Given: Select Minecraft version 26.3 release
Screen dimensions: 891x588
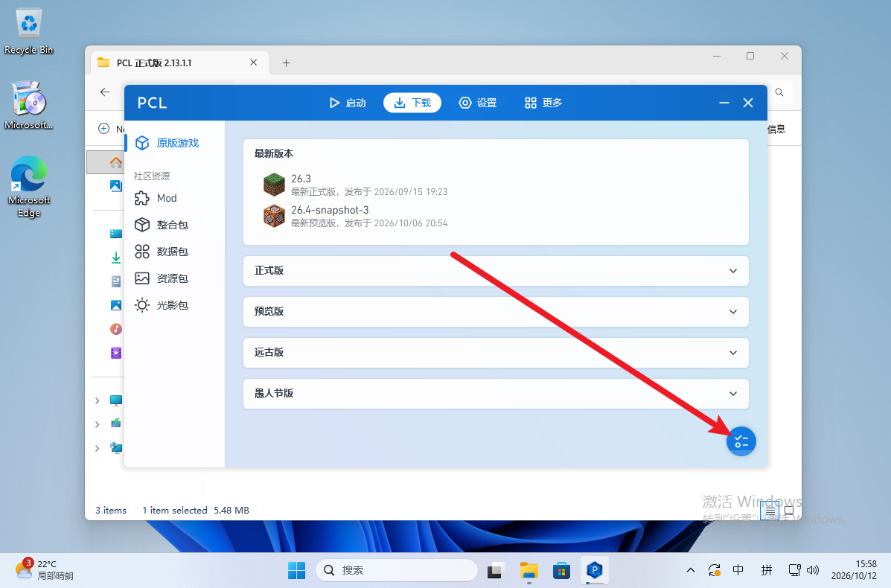Looking at the screenshot, I should (x=496, y=185).
